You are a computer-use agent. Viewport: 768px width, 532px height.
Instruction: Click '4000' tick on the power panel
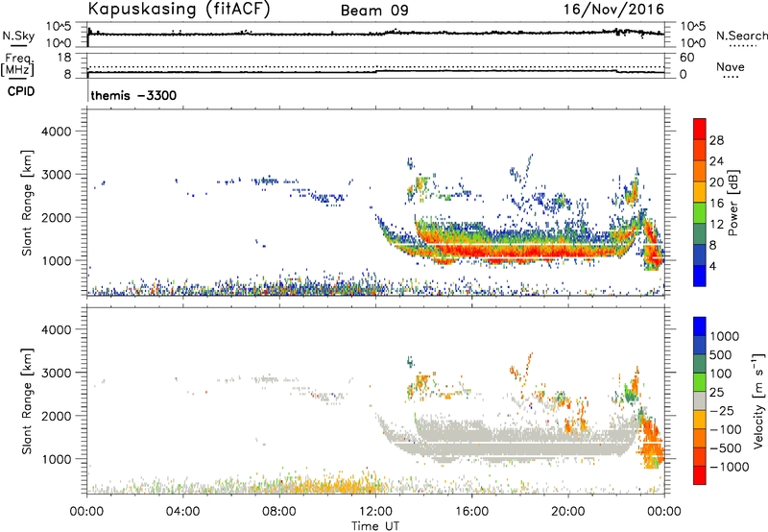point(57,132)
